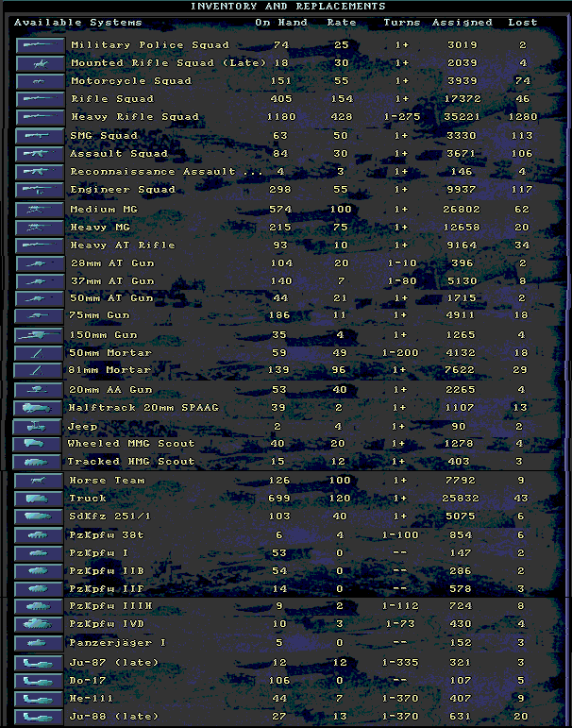Screen dimensions: 572x728
Task: Select the 50mm AT Gun icon
Action: click(x=40, y=298)
